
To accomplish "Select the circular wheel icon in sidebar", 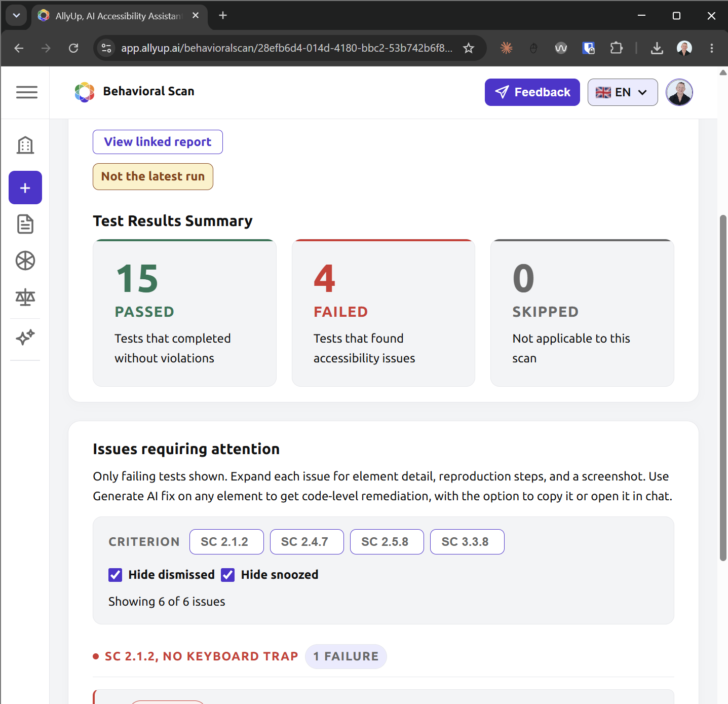I will click(25, 261).
